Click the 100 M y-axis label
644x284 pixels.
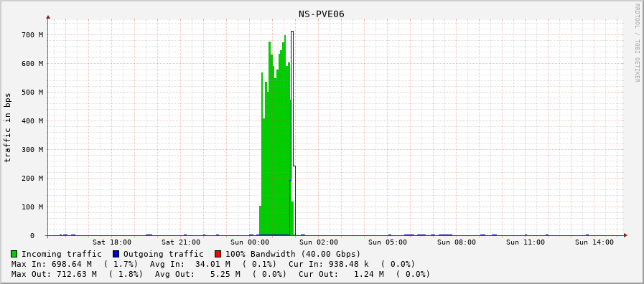pyautogui.click(x=32, y=207)
